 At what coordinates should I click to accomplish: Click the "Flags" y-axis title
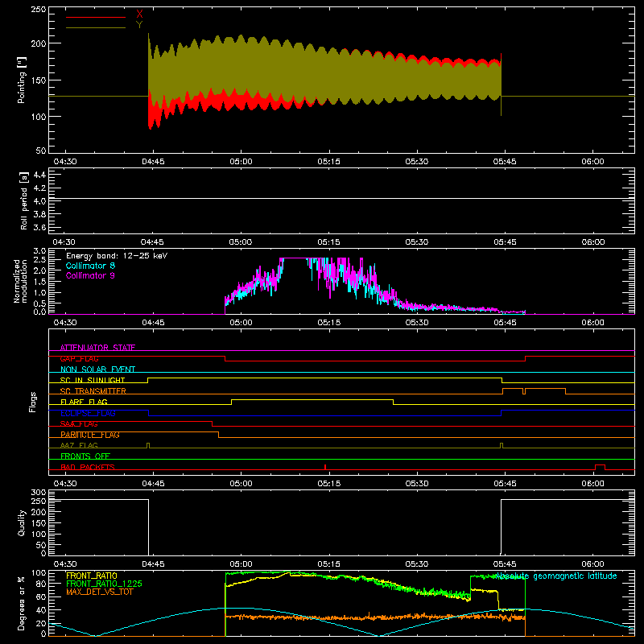[33, 402]
